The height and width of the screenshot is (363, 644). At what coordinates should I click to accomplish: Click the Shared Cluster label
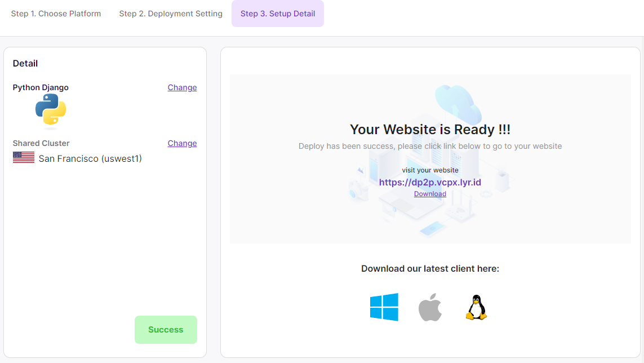click(x=41, y=143)
